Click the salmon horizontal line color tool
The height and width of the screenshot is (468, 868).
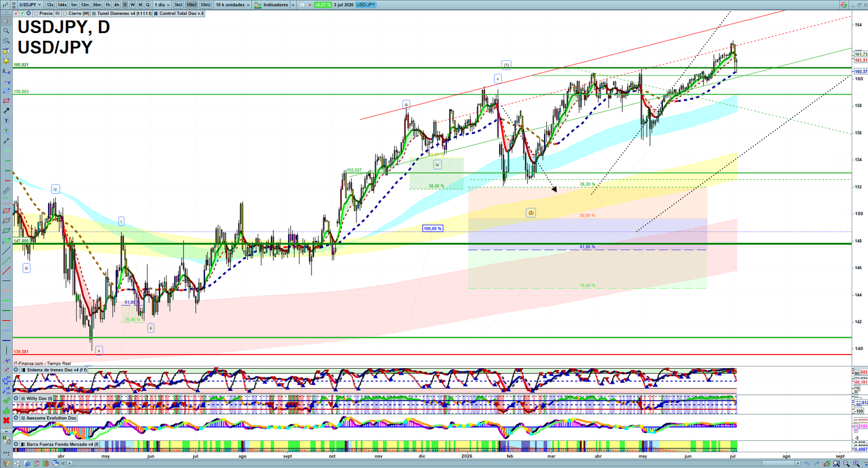pyautogui.click(x=6, y=290)
